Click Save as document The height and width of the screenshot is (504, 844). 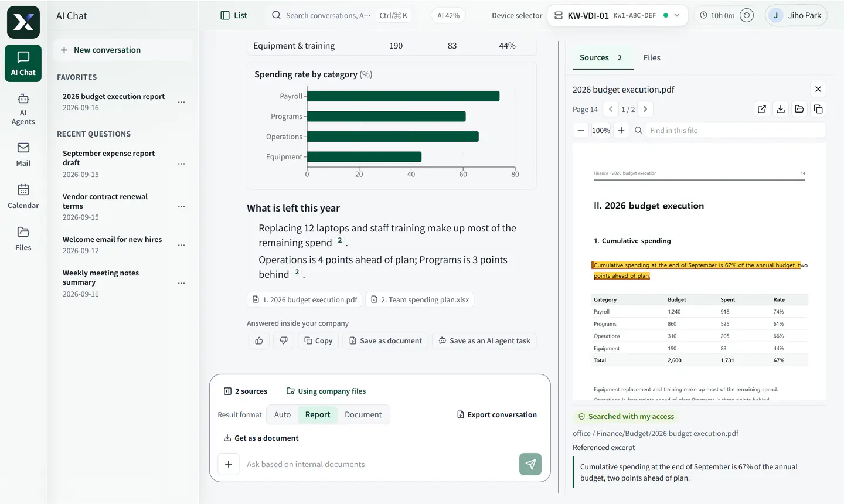click(386, 340)
